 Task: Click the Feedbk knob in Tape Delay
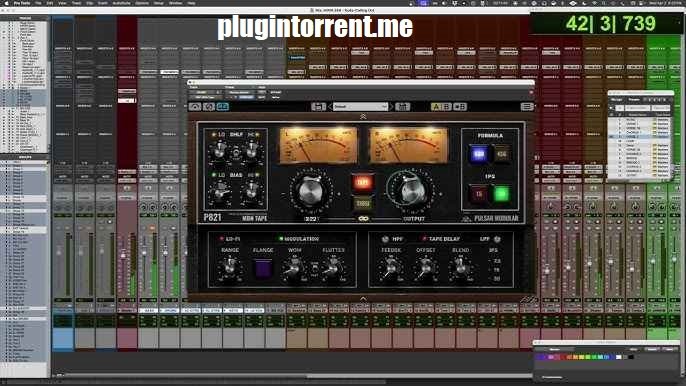tap(391, 267)
